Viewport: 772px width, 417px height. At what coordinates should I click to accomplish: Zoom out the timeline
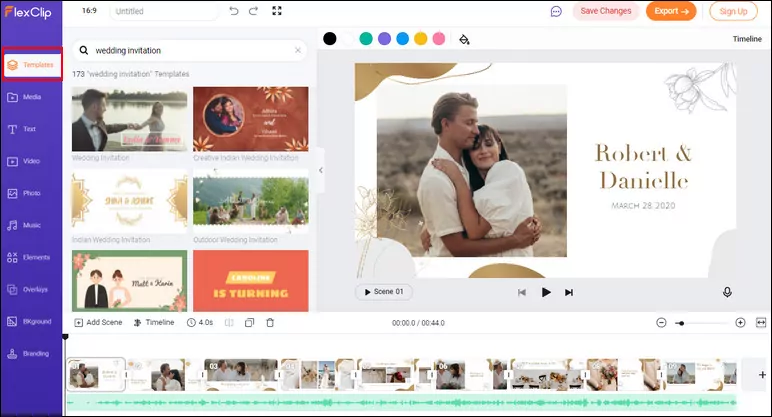[x=661, y=322]
